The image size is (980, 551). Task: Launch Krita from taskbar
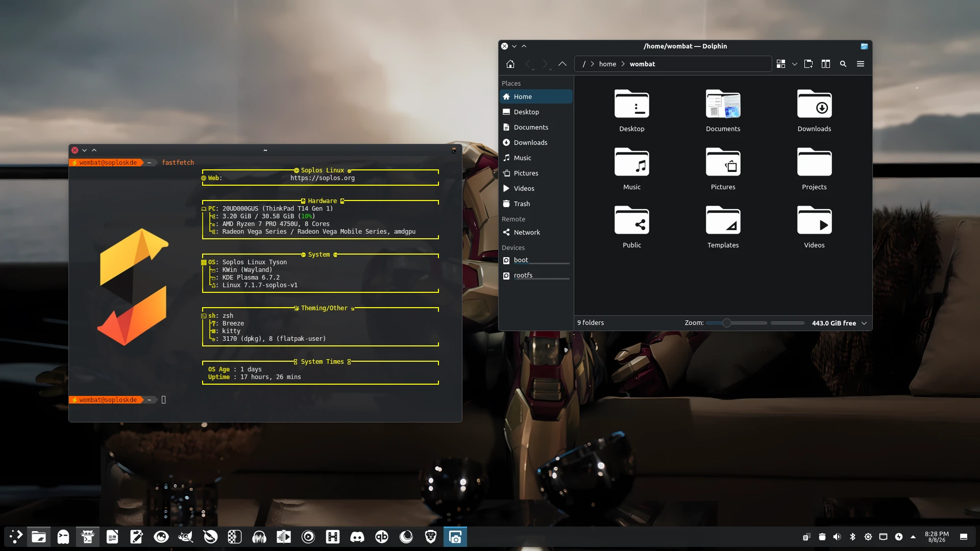pos(210,537)
